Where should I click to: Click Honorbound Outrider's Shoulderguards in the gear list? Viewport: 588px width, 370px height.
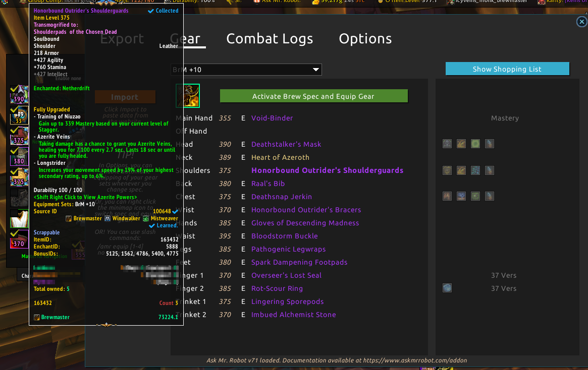[328, 170]
